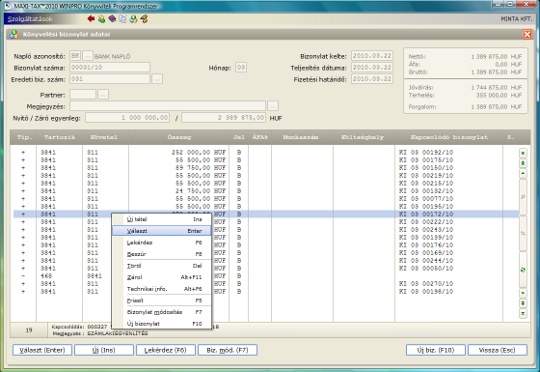Click the Bizonylat száma input field
The width and height of the screenshot is (540, 372).
(110, 67)
